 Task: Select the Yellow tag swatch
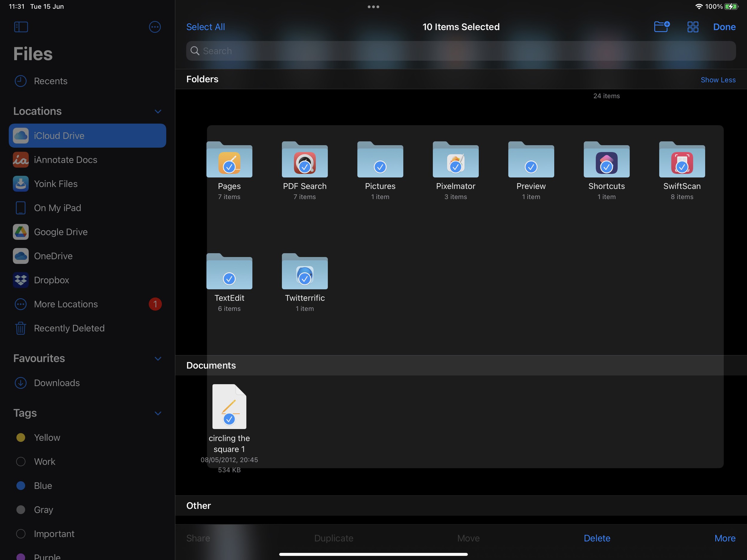21,437
